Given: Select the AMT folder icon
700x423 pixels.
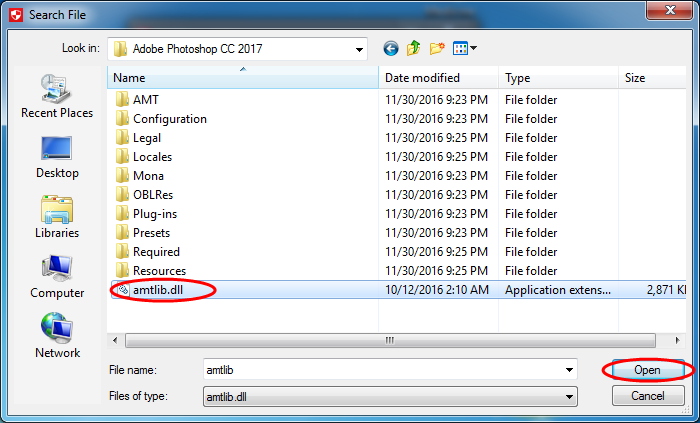Looking at the screenshot, I should tap(122, 100).
